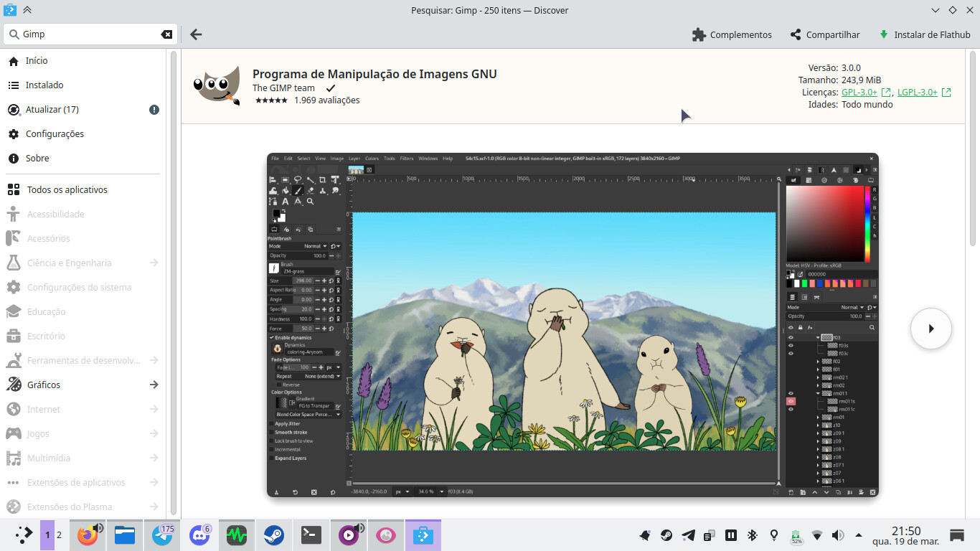Click the sidebar vertical scrollbar
Viewport: 980px width, 551px height.
(173, 282)
